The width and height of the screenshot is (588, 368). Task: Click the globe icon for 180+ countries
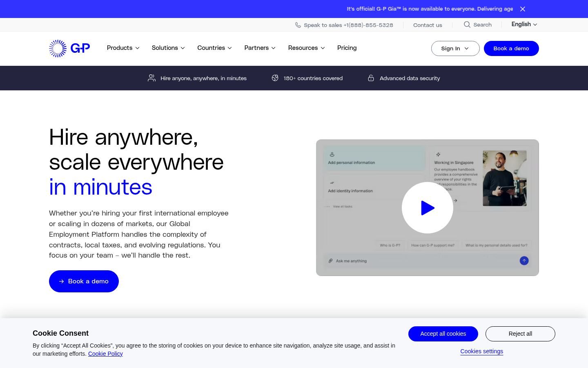(x=275, y=78)
